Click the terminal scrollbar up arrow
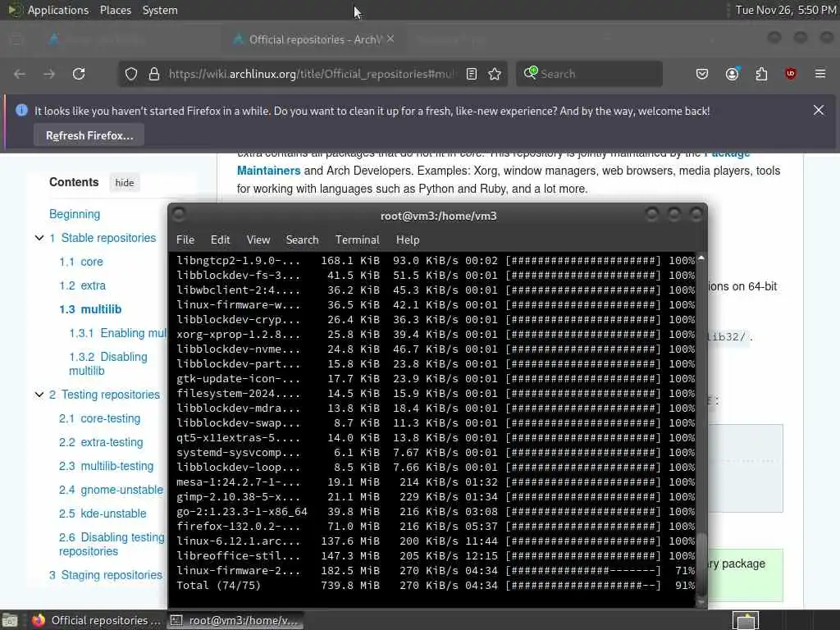Screen dimensions: 840x630 point(701,258)
